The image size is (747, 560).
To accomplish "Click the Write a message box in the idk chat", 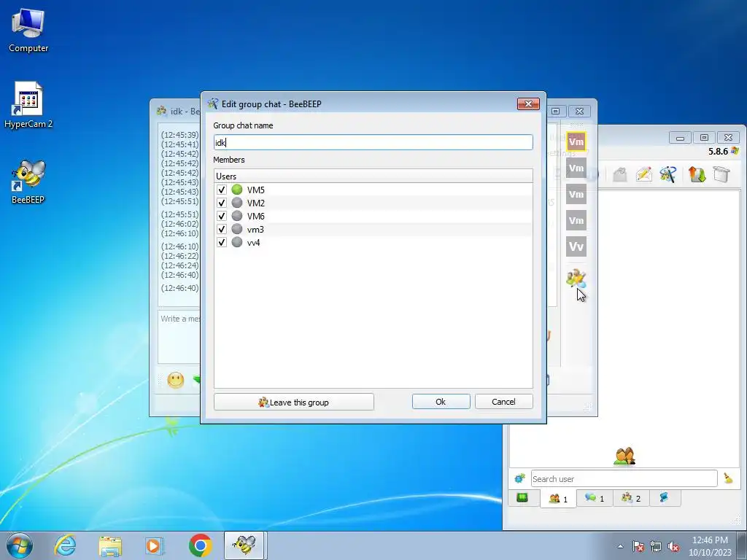I will 179,337.
